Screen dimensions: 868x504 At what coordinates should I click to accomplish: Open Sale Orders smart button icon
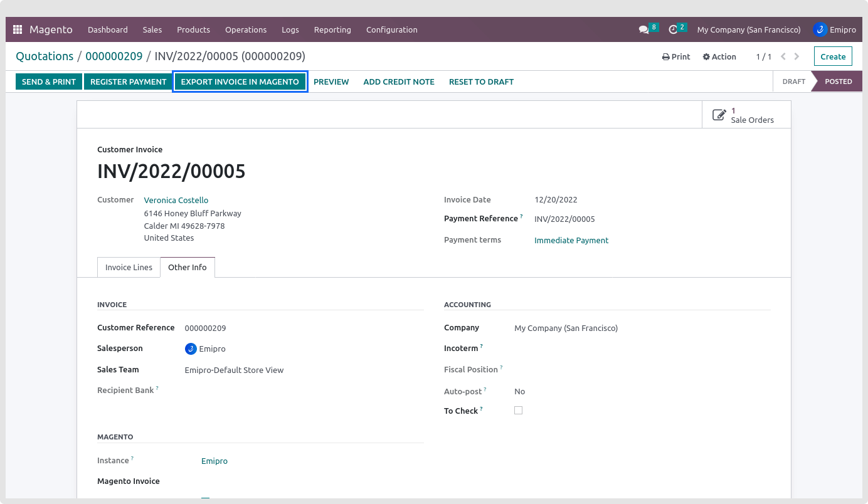719,115
